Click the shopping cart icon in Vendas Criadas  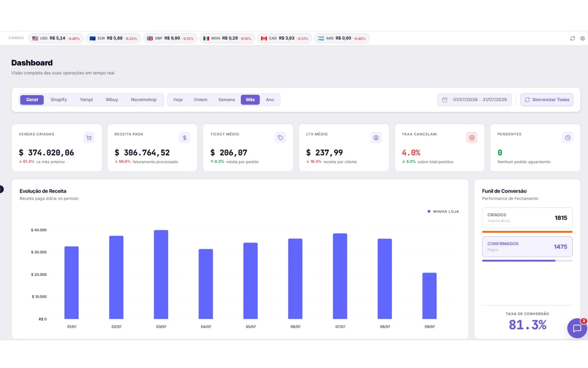point(89,138)
